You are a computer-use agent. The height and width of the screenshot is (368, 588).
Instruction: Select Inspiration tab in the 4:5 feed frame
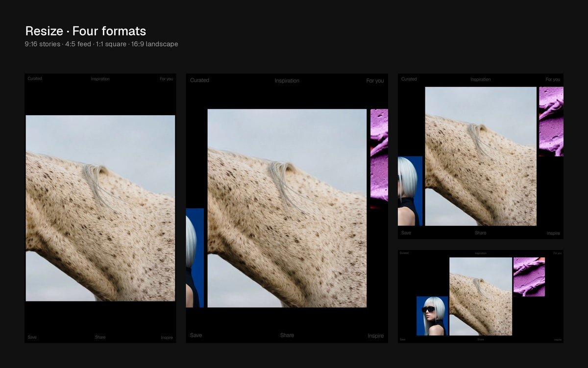coord(287,81)
